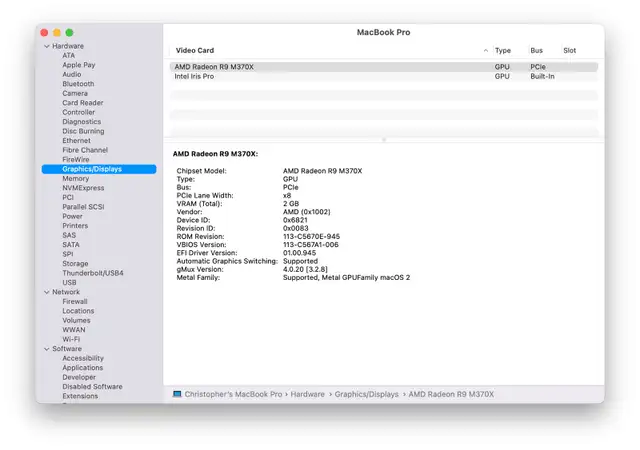Select Disc Burning in sidebar
This screenshot has width=640, height=450.
pyautogui.click(x=83, y=131)
